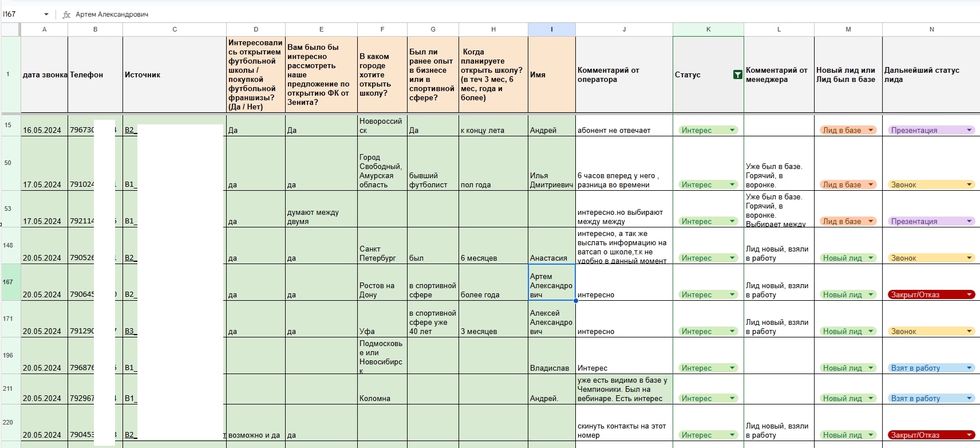Select the date cell 16.05.2024
The image size is (980, 448).
42,130
